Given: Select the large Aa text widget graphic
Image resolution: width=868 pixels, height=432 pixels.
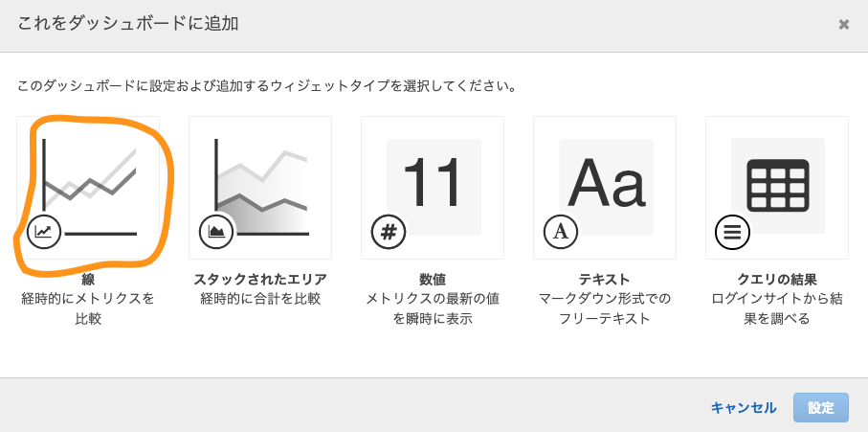Looking at the screenshot, I should 607,183.
